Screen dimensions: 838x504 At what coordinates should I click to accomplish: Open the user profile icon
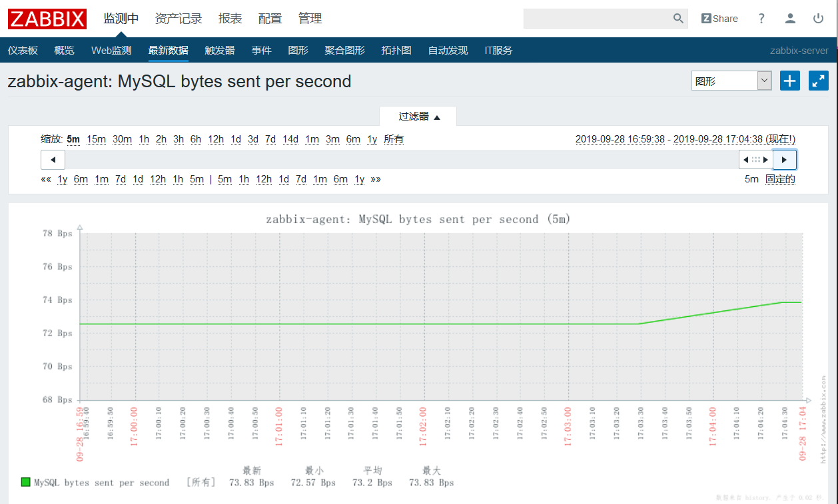[x=790, y=19]
